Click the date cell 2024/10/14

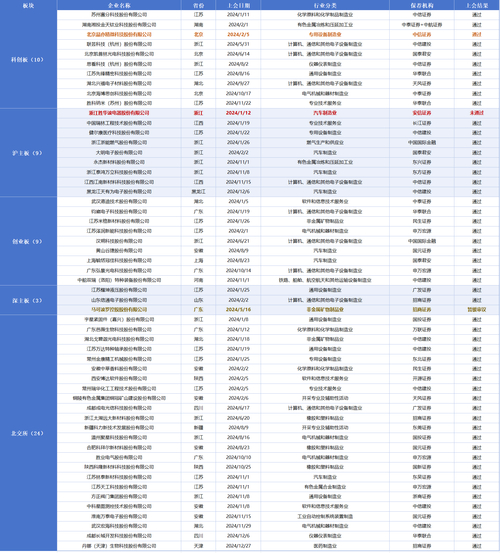(x=238, y=271)
